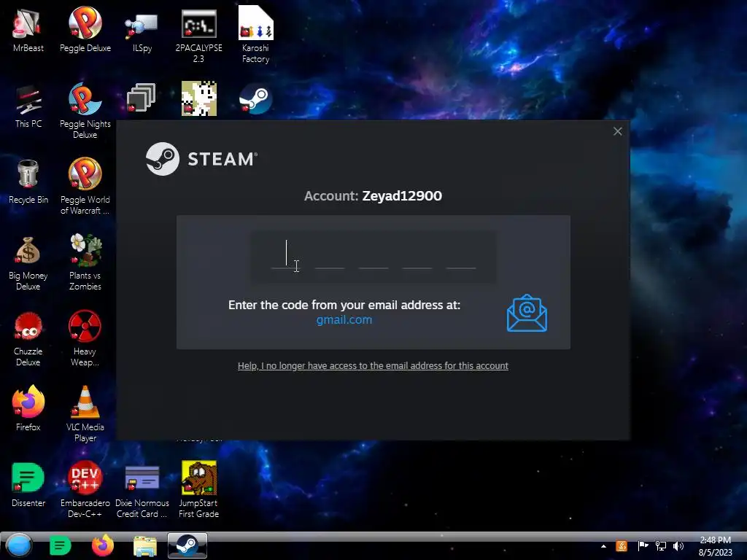Select the Steam desktop shortcut

pyautogui.click(x=255, y=98)
